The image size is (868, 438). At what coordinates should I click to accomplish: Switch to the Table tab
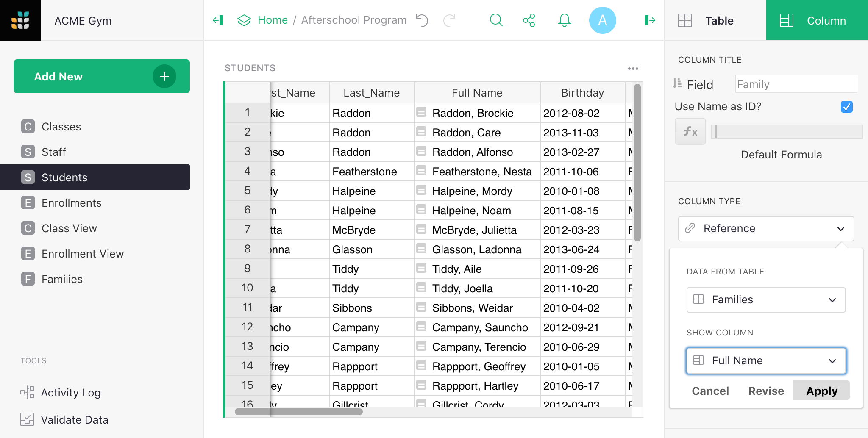715,20
